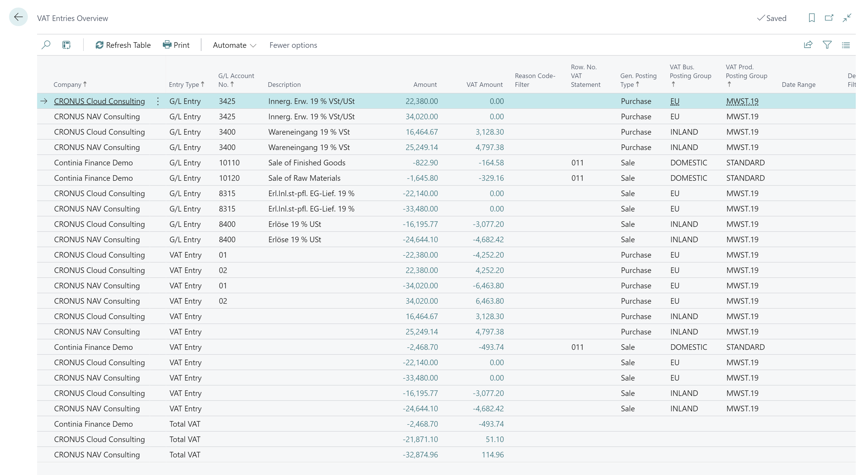
Task: Click the Saved status indicator
Action: (x=772, y=18)
